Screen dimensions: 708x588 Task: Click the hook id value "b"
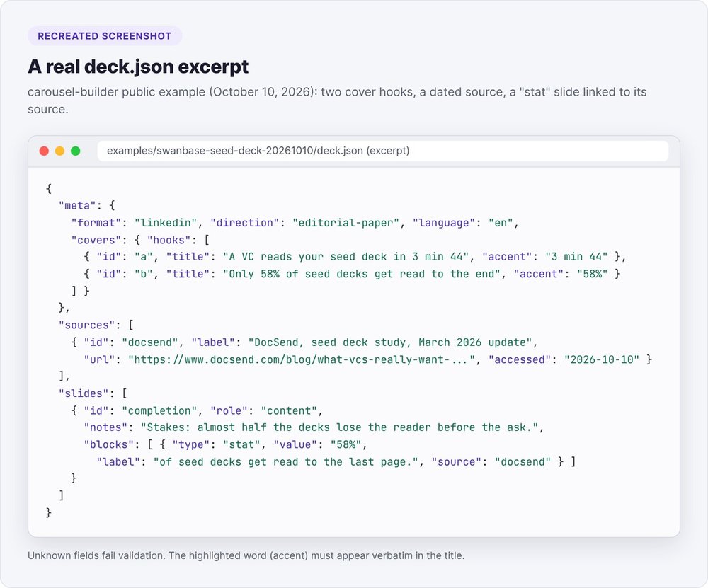click(144, 274)
